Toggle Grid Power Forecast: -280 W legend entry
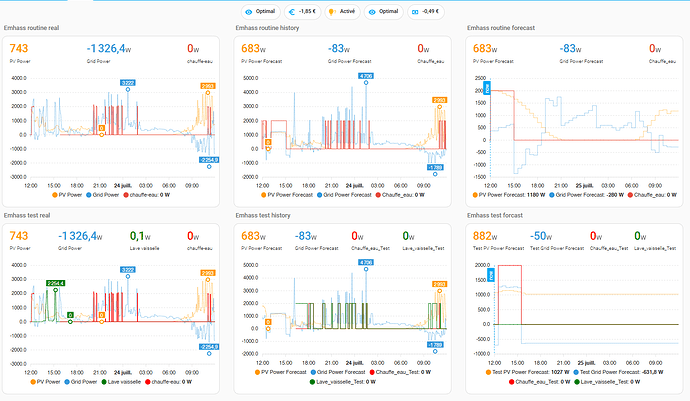 [587, 195]
